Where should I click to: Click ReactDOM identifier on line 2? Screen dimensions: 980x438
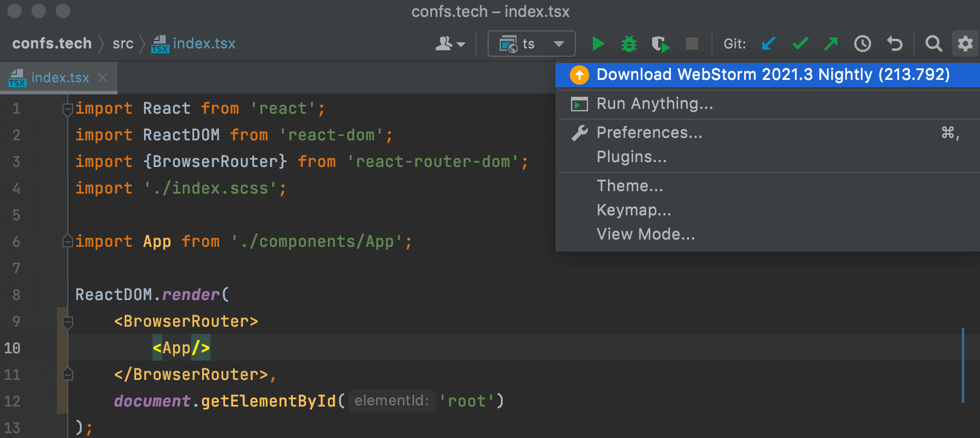pyautogui.click(x=181, y=135)
